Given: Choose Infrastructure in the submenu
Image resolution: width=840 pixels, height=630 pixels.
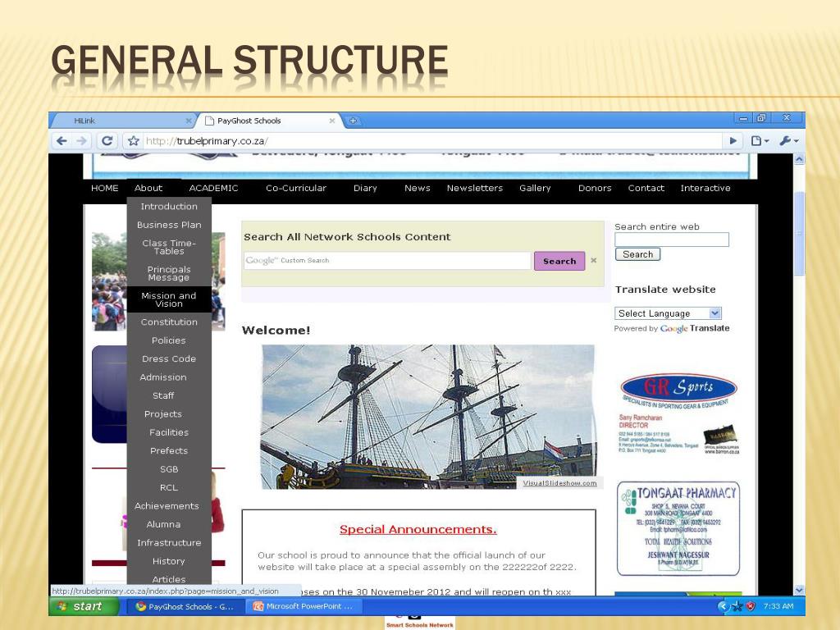Looking at the screenshot, I should coord(169,543).
